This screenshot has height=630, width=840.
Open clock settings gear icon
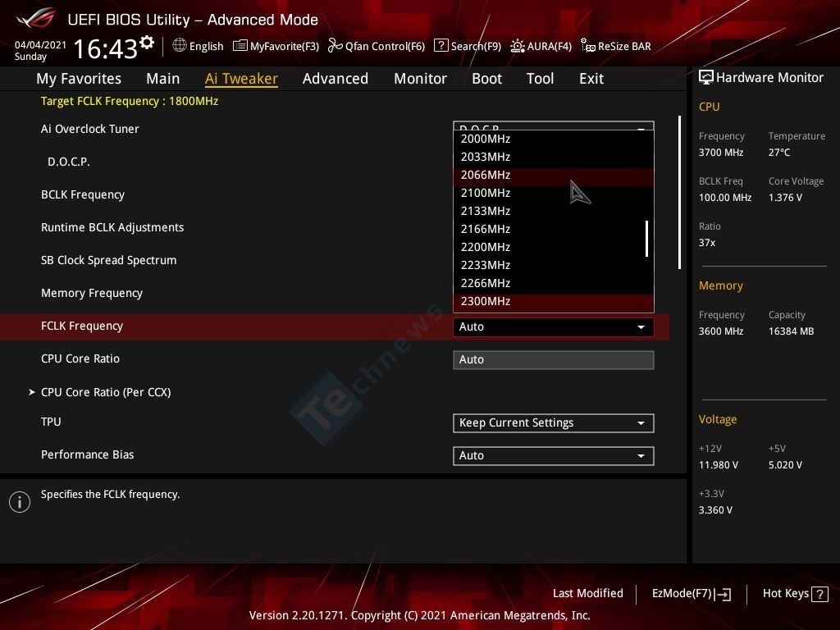(147, 43)
